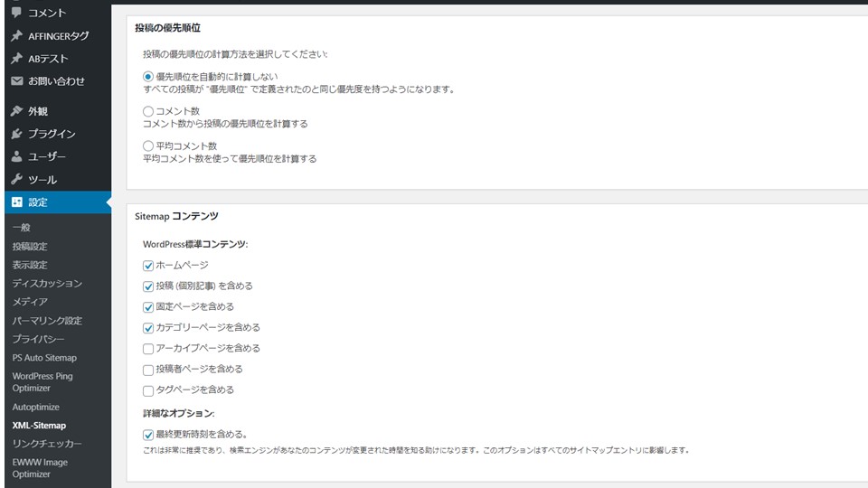Toggle 最終更新時刻を含める checkbox

[147, 435]
